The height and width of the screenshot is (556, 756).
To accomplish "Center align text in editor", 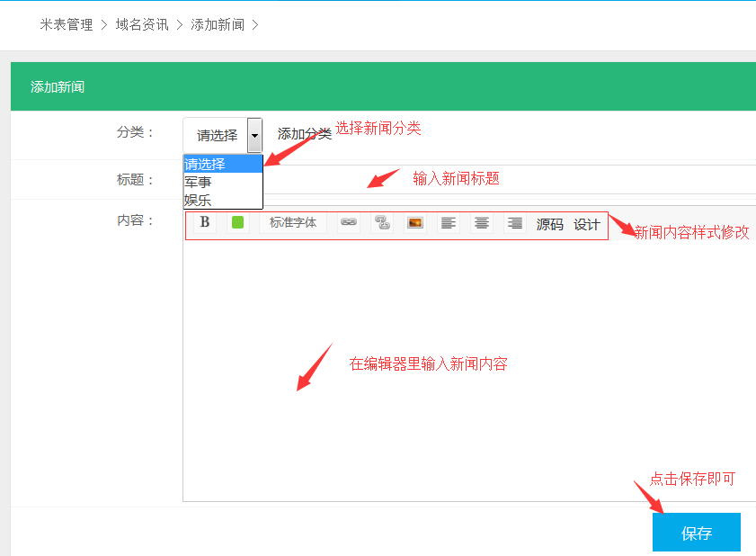I will tap(482, 222).
